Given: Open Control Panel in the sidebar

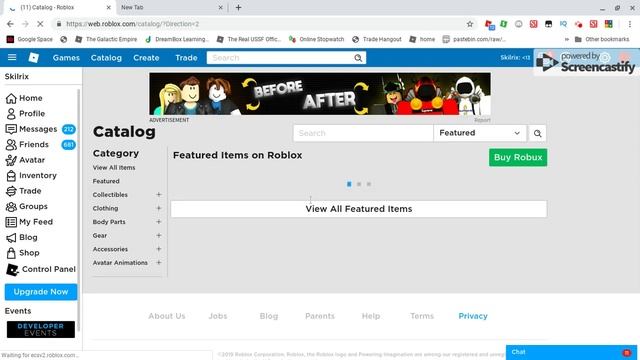Looking at the screenshot, I should coord(41,269).
